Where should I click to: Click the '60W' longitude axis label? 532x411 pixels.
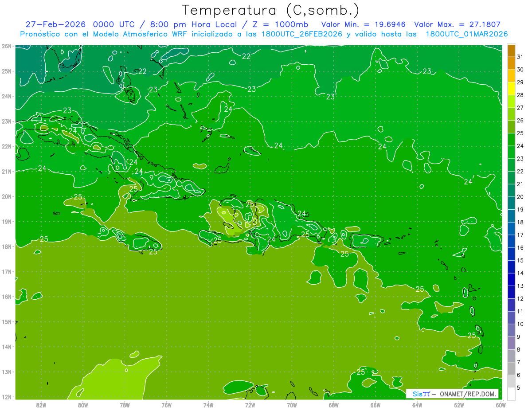pyautogui.click(x=501, y=405)
